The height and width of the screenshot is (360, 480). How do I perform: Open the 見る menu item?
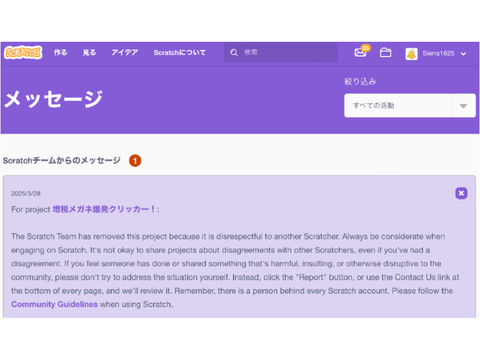89,53
